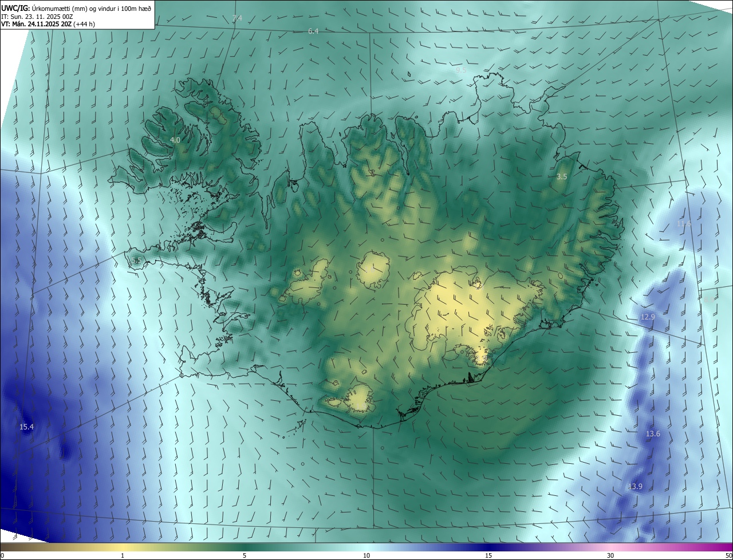Viewport: 733px width, 560px height.
Task: Click the colorbar tick labeled 50
Action: pyautogui.click(x=728, y=555)
